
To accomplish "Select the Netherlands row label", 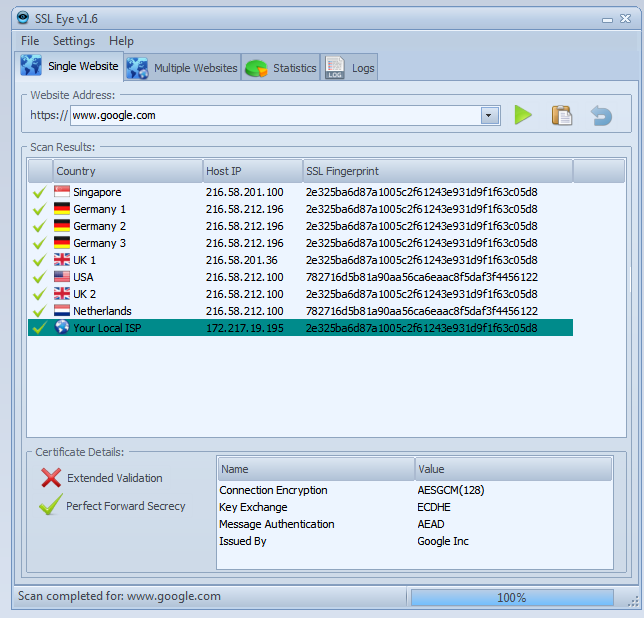I will (x=102, y=311).
